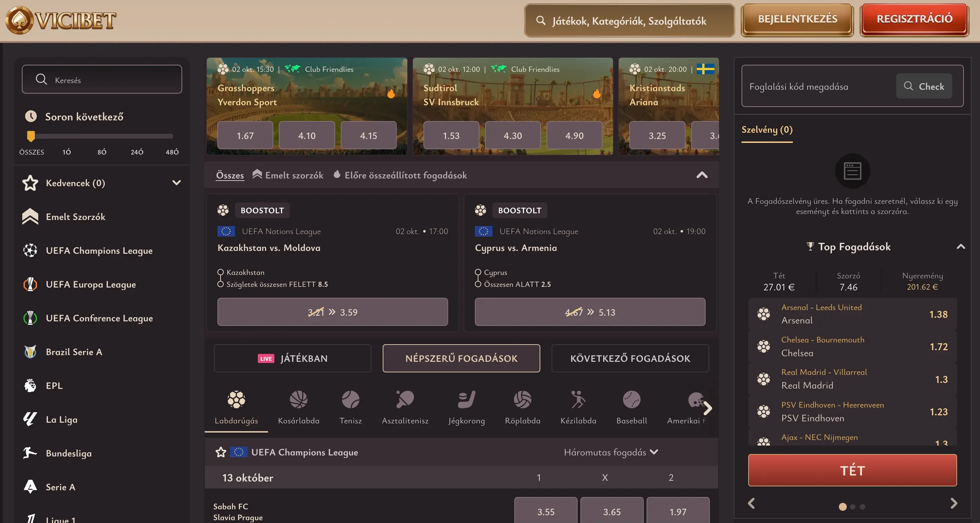
Task: Switch to Előre összeállított fogadások tab
Action: pyautogui.click(x=400, y=175)
